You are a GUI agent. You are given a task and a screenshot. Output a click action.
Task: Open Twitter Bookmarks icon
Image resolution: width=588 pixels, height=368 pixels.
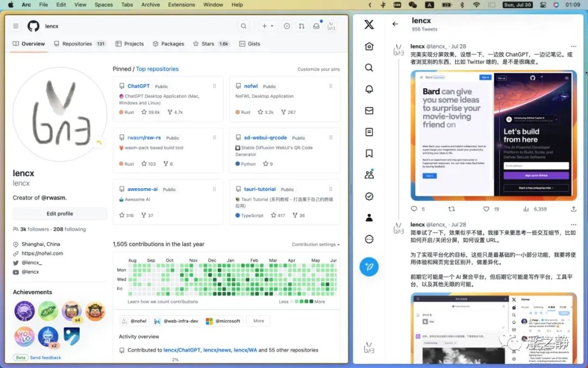click(x=369, y=154)
